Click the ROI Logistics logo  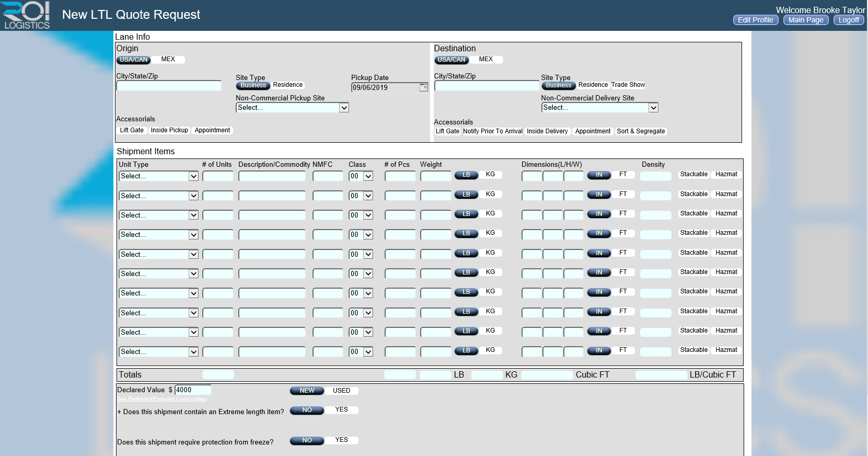coord(26,15)
